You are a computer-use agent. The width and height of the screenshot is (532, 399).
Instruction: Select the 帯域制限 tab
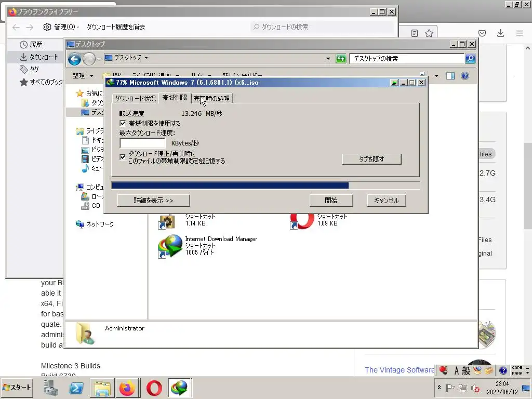tap(175, 98)
